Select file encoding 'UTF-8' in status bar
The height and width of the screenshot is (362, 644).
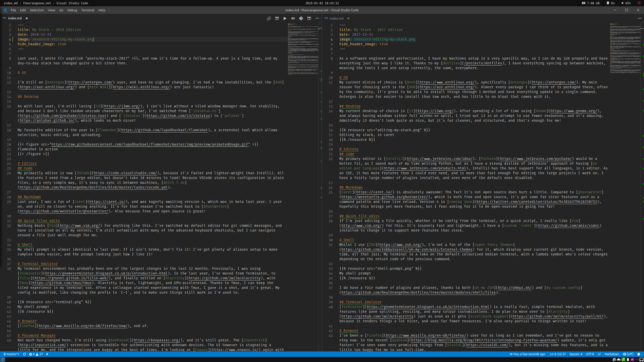tap(590, 354)
